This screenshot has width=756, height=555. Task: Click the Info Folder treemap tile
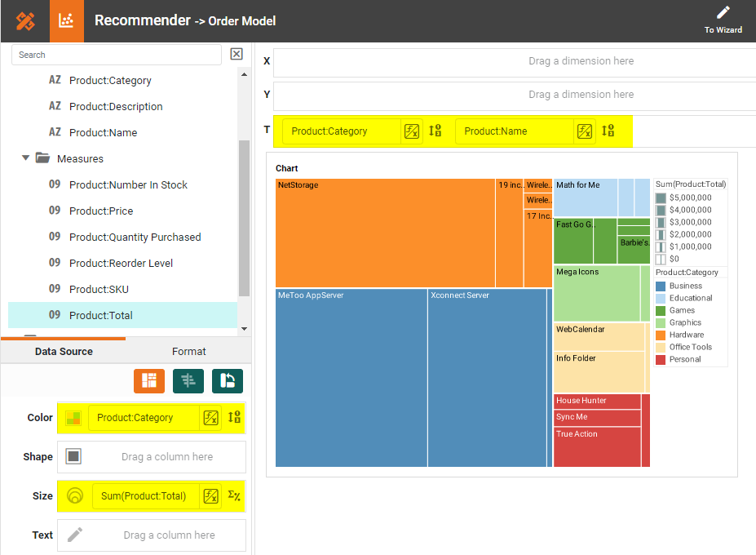coord(599,372)
